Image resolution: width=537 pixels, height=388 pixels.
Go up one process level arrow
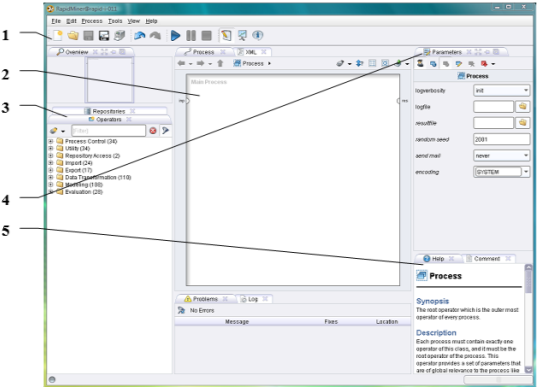click(x=220, y=63)
